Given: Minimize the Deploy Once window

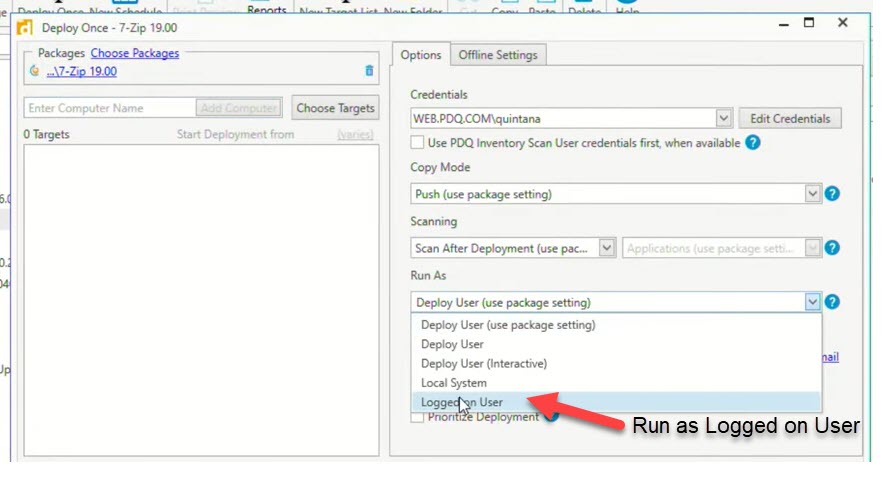Looking at the screenshot, I should click(784, 24).
